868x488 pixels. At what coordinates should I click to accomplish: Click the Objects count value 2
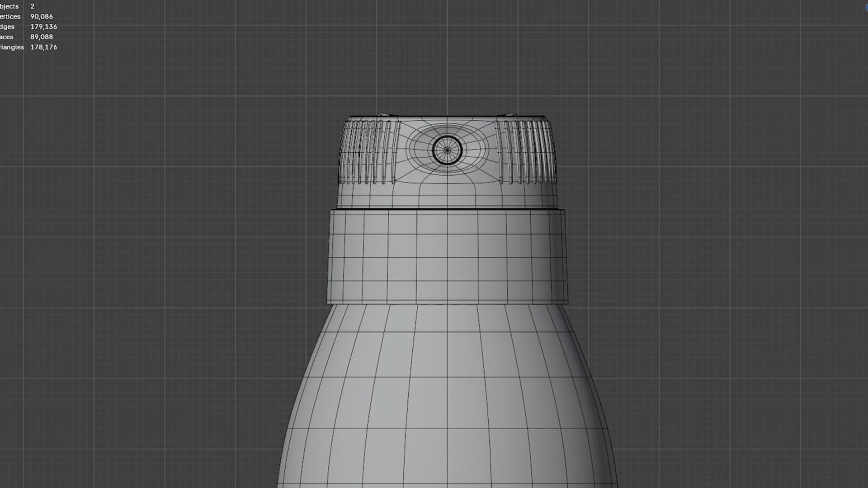click(33, 6)
